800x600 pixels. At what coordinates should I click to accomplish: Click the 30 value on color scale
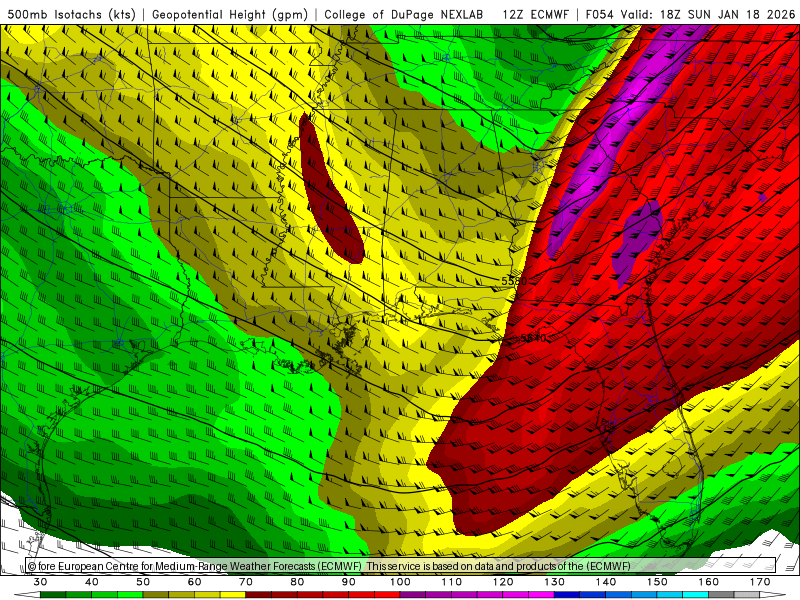[40, 582]
